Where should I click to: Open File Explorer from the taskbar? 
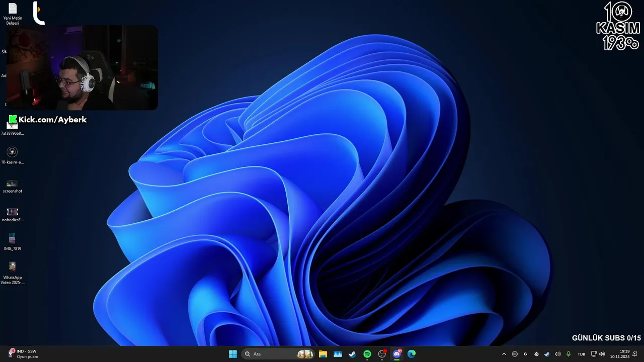pos(323,354)
